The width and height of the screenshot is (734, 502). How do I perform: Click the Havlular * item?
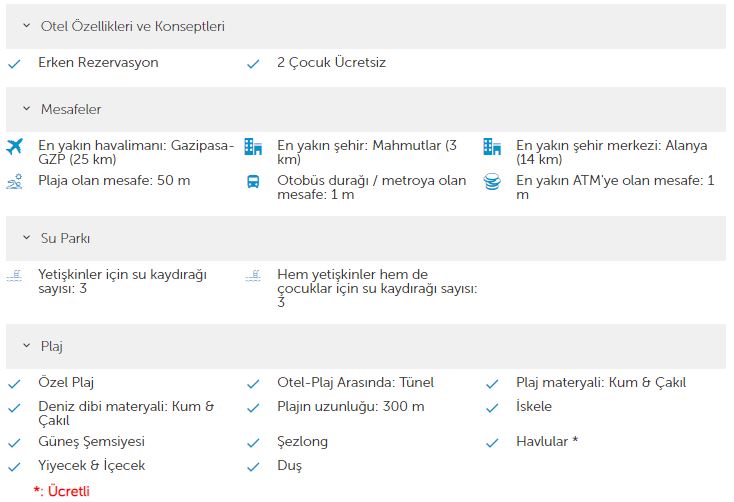pos(547,442)
